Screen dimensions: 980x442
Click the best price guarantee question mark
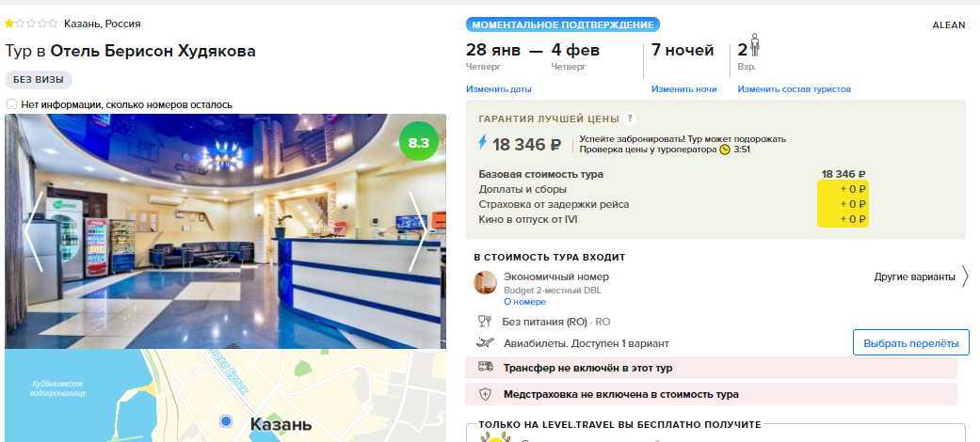click(x=630, y=118)
